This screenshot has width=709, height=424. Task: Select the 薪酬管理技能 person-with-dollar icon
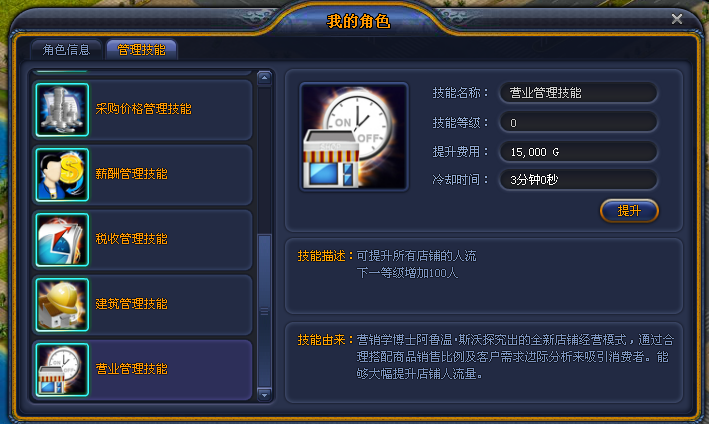pos(62,174)
